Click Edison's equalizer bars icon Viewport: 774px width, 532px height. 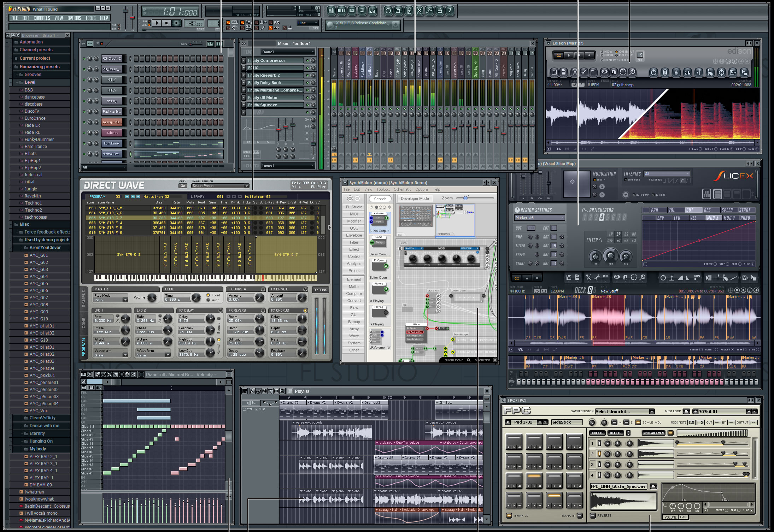click(687, 72)
